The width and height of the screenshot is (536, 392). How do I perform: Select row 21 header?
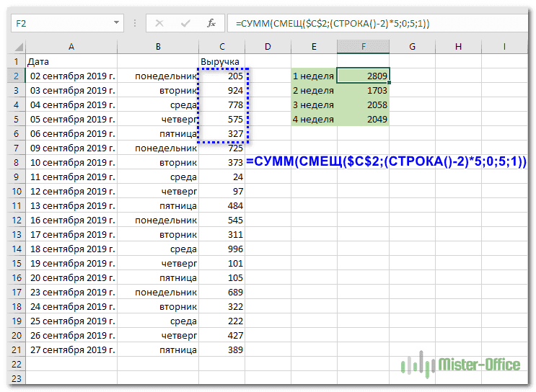(x=16, y=349)
